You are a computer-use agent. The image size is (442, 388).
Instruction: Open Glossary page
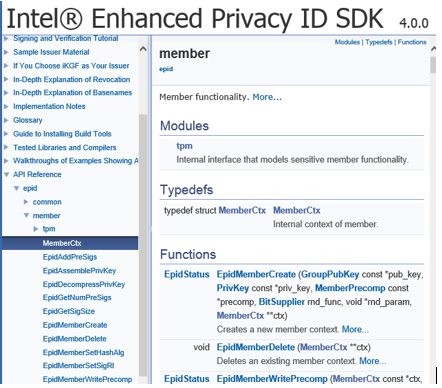coord(28,120)
